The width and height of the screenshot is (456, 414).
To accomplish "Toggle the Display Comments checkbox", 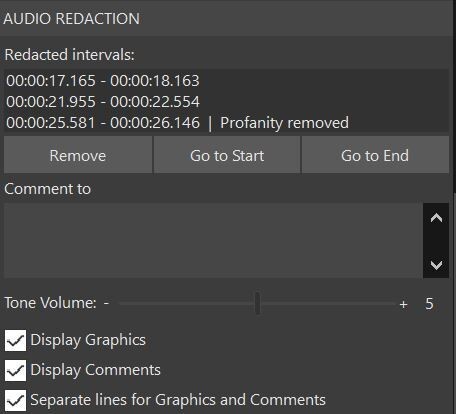I will 15,370.
